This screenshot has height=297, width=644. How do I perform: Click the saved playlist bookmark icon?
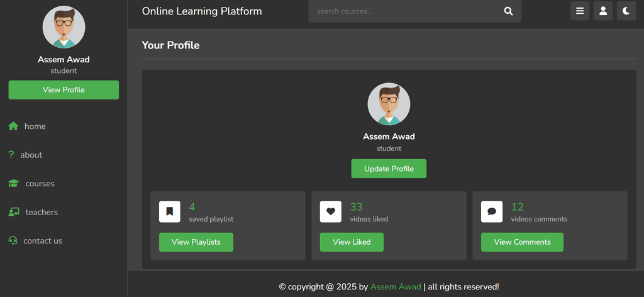[170, 211]
